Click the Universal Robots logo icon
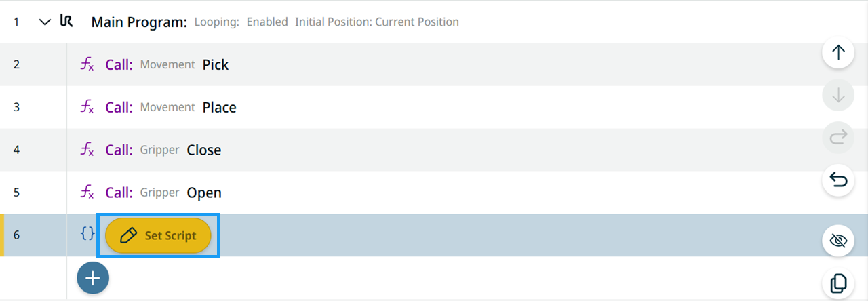The image size is (868, 301). tap(66, 22)
